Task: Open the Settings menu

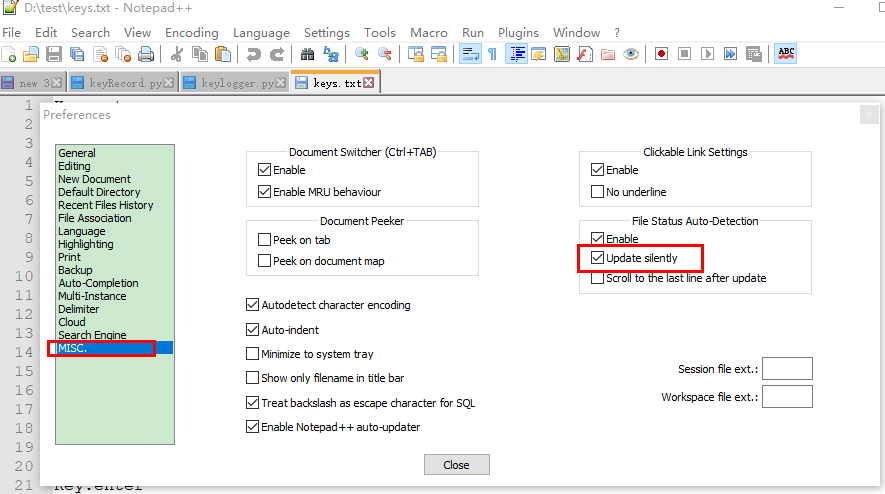Action: point(327,33)
